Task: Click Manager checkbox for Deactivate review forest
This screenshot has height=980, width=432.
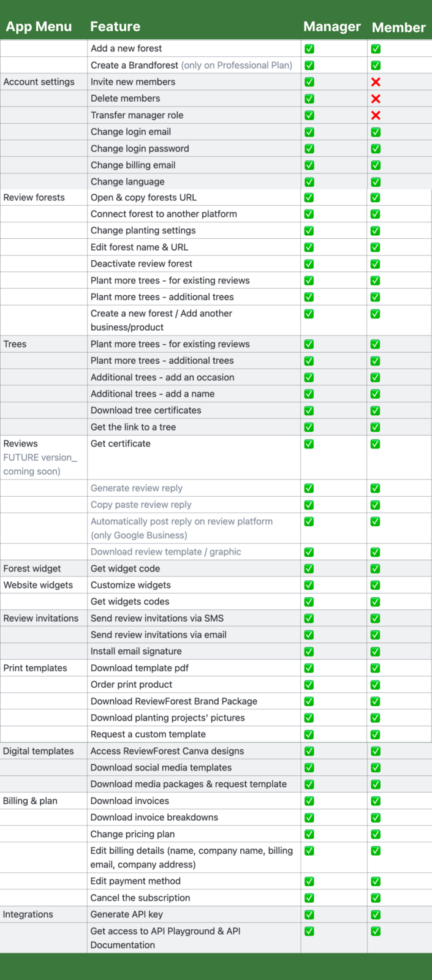Action: coord(309,264)
